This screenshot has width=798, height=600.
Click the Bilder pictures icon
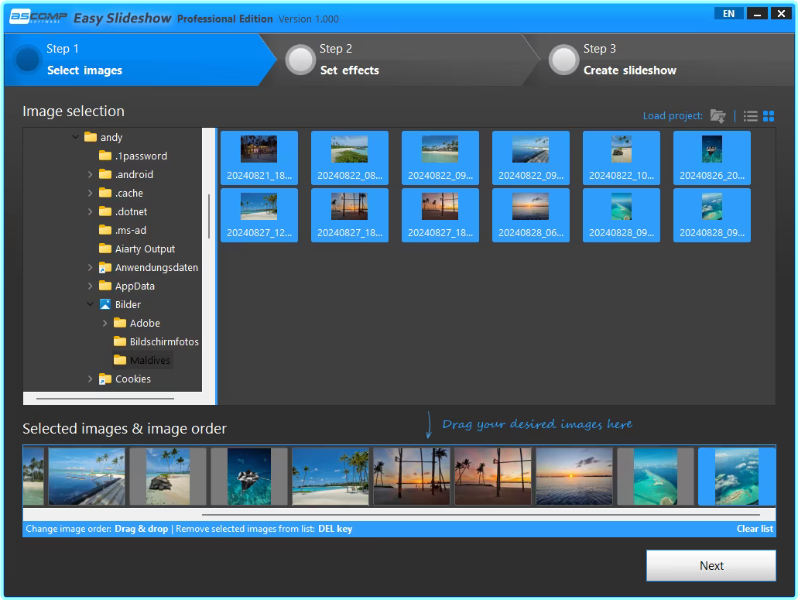pos(105,304)
